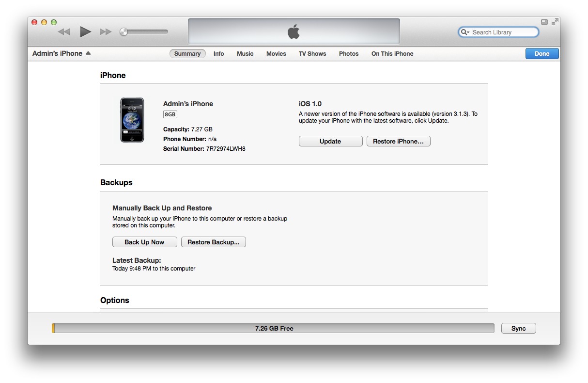Click Admin's iPhone device name in toolbar
588x383 pixels.
[57, 53]
